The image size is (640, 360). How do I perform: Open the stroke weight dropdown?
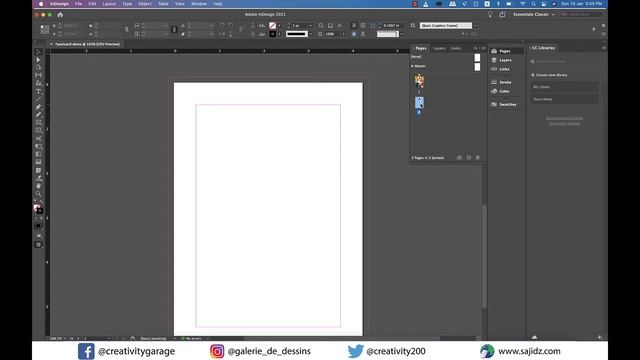pyautogui.click(x=311, y=26)
